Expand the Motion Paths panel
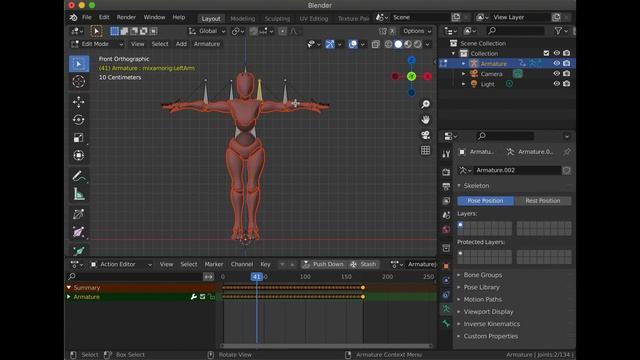Screen dimensions: 640x360 coord(482,300)
